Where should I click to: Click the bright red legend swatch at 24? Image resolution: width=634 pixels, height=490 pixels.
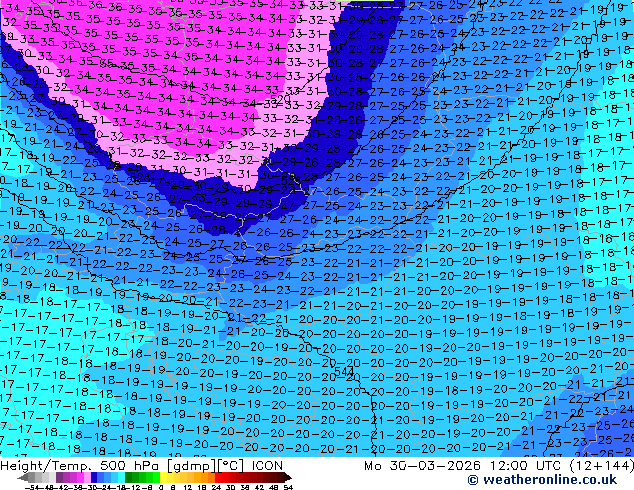click(x=218, y=478)
